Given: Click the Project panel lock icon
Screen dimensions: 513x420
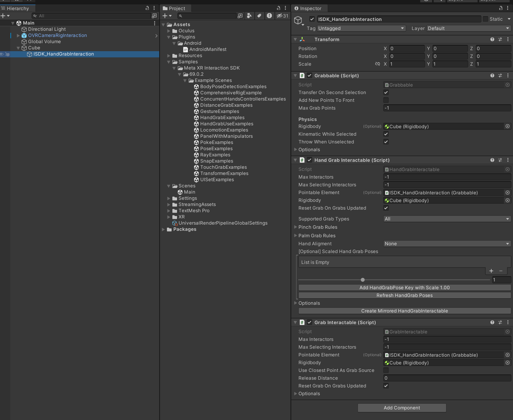Looking at the screenshot, I should tap(279, 8).
